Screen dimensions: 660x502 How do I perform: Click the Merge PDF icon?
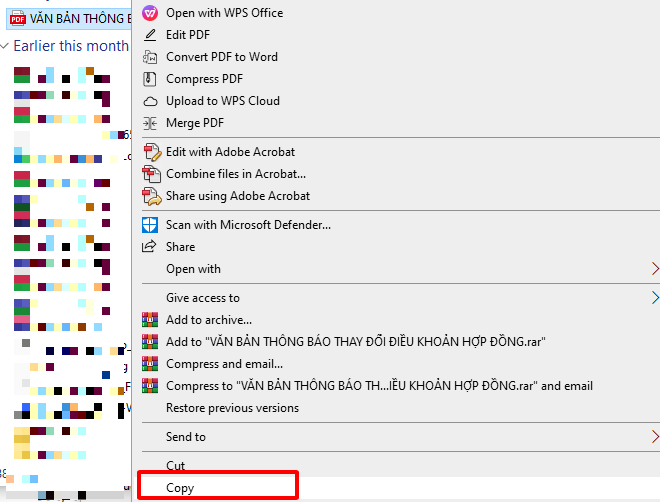150,123
